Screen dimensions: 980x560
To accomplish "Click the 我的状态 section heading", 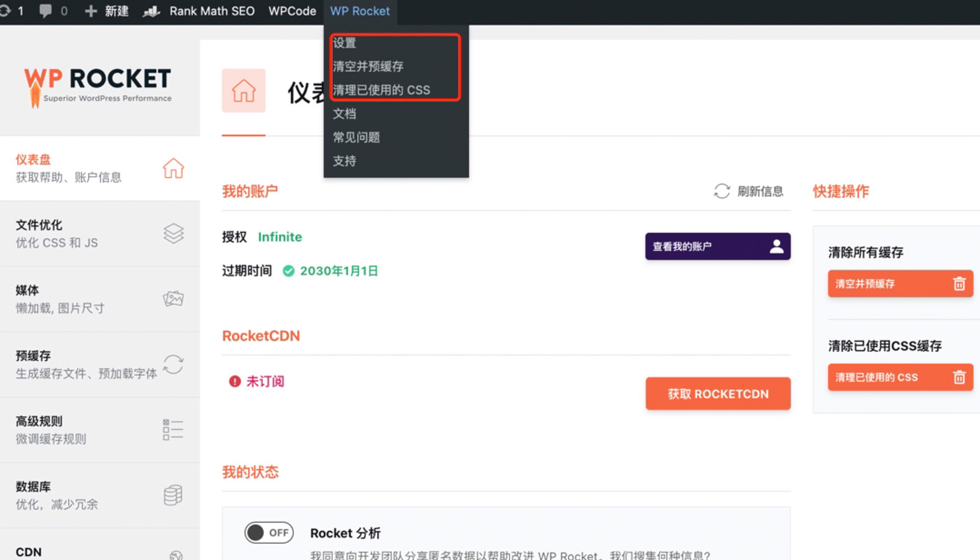I will [x=250, y=472].
